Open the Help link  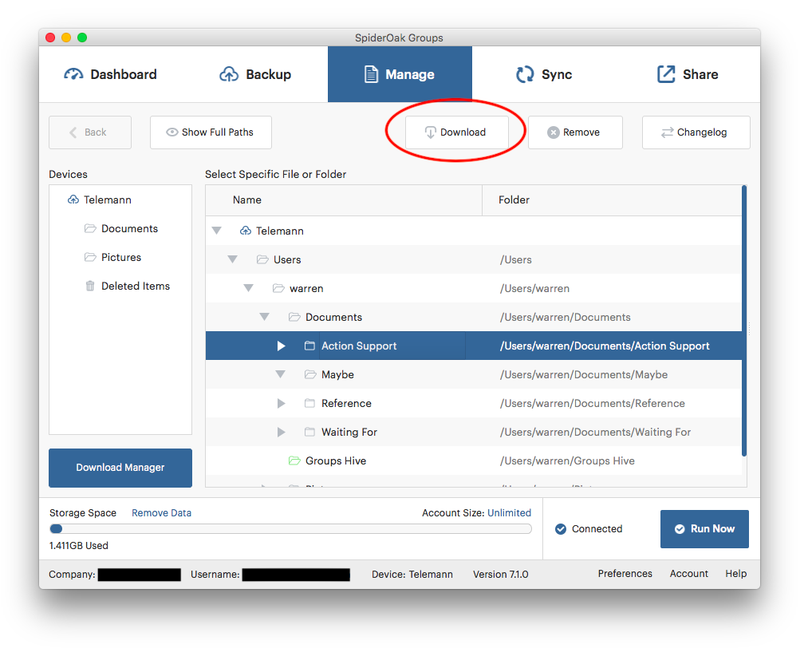736,573
